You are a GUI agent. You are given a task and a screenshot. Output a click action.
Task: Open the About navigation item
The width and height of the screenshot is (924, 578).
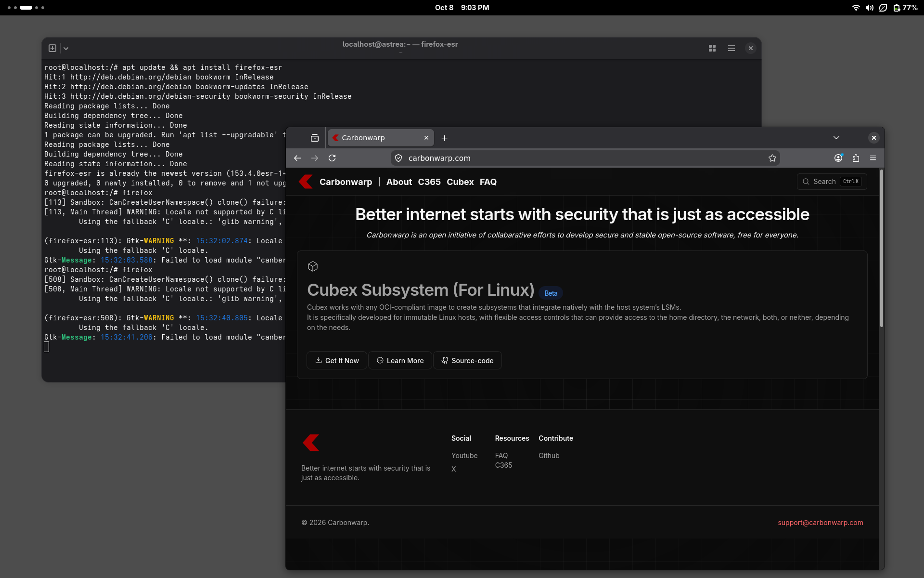tap(399, 182)
